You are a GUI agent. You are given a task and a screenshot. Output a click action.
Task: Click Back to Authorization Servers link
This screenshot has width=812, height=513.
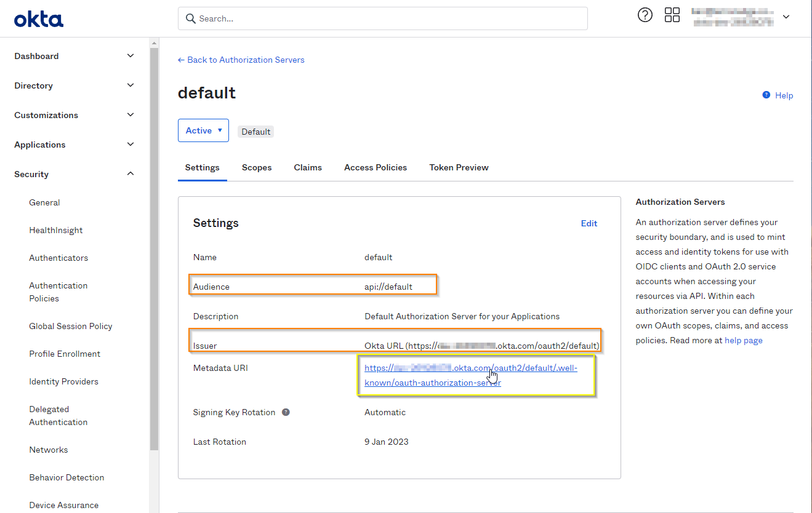tap(241, 60)
